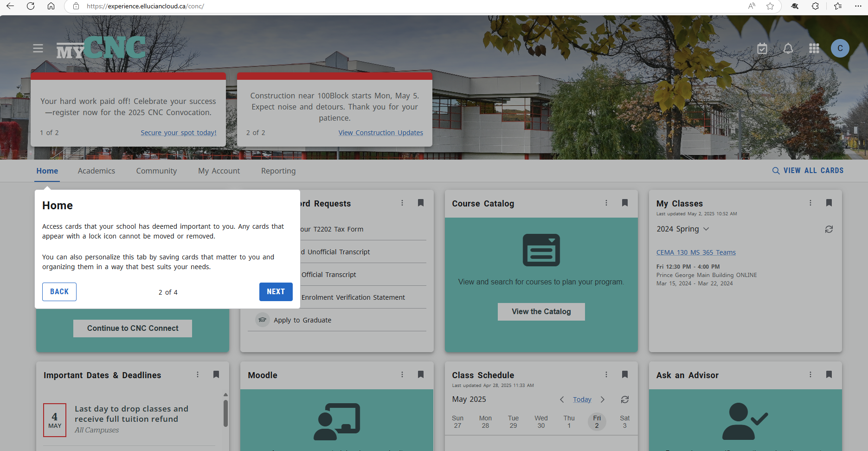The width and height of the screenshot is (868, 451).
Task: Open the apps grid launcher
Action: [814, 48]
